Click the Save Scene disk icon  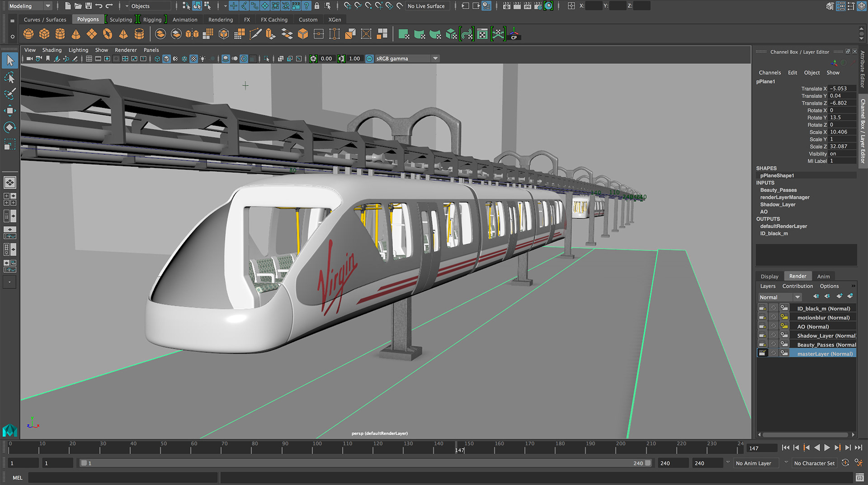point(89,6)
